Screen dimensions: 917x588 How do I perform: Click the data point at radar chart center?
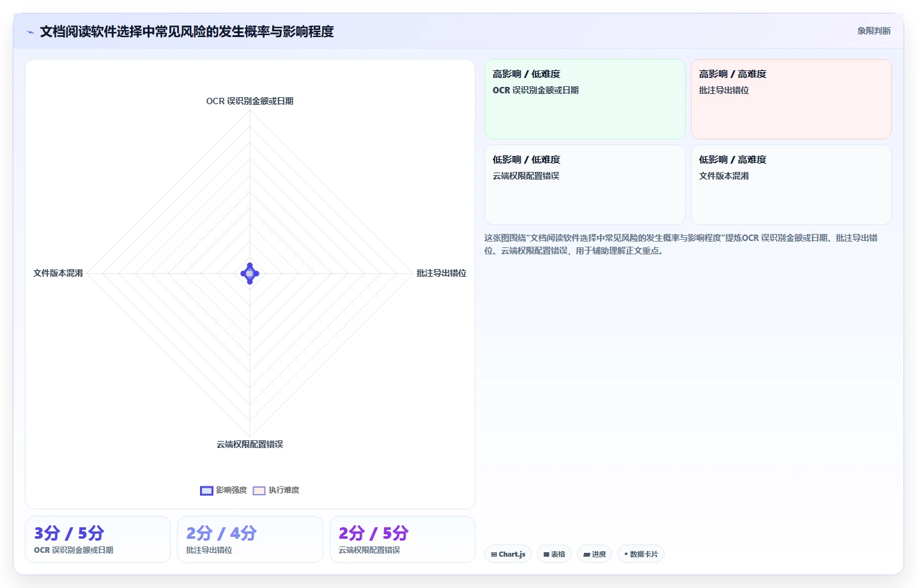250,274
